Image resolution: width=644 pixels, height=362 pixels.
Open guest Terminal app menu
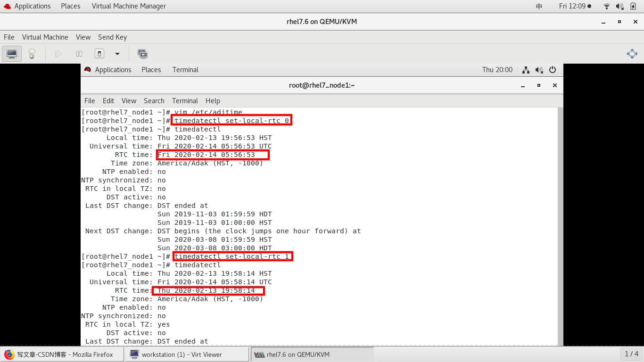click(185, 70)
